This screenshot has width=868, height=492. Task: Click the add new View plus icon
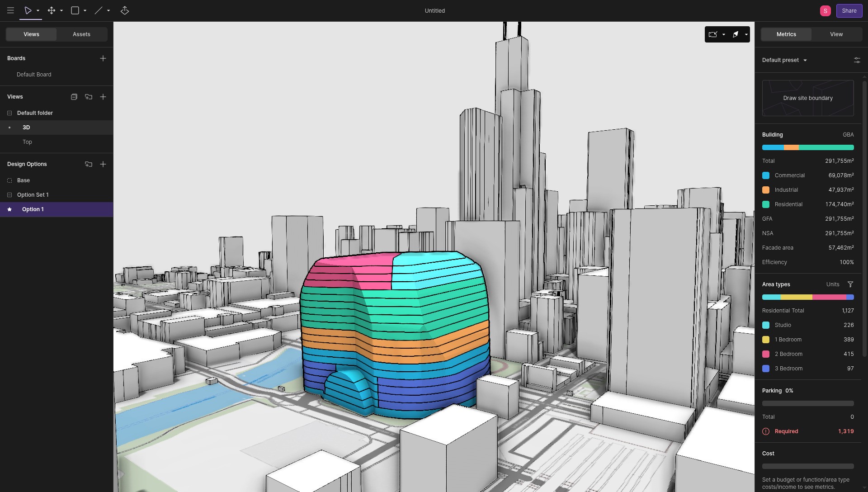click(103, 97)
